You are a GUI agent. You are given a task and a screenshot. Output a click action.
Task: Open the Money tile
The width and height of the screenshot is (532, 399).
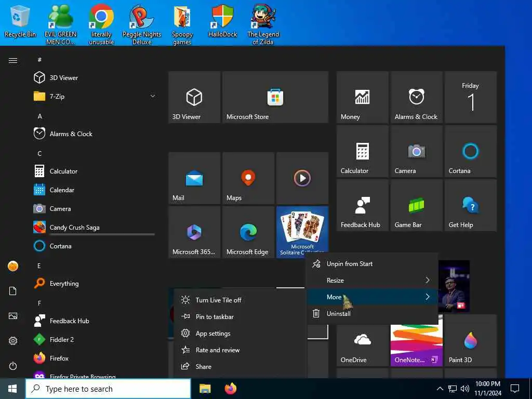362,97
